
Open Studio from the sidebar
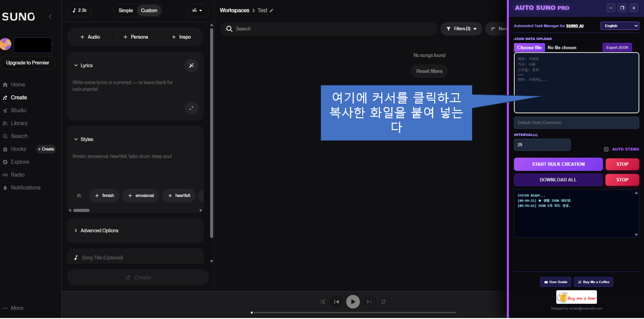coord(14,110)
